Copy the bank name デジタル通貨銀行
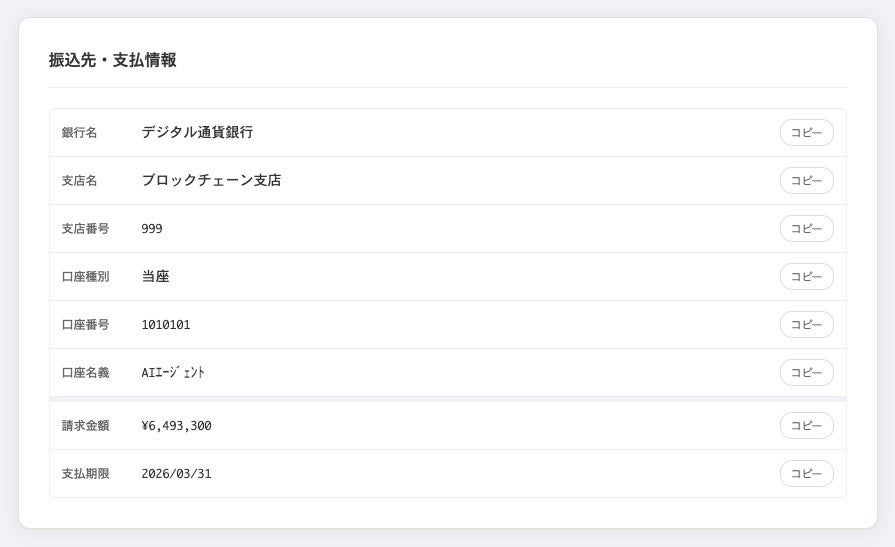Viewport: 895px width, 547px height. pos(806,133)
